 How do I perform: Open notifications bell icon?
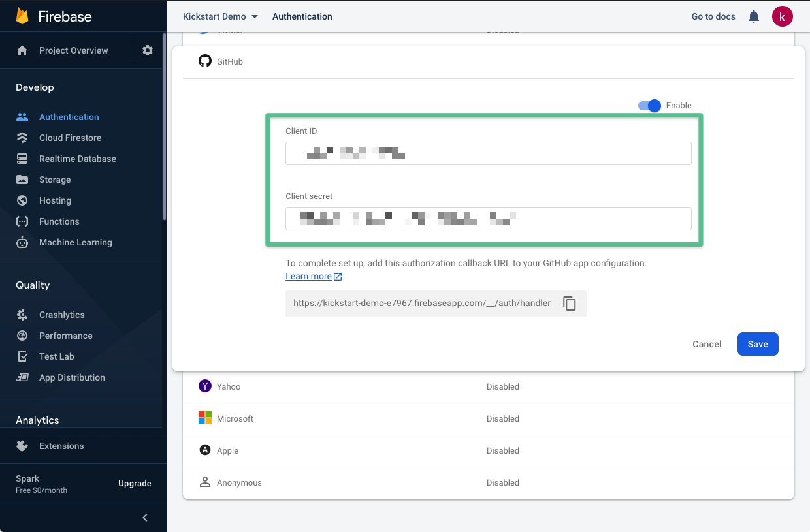[x=754, y=16]
